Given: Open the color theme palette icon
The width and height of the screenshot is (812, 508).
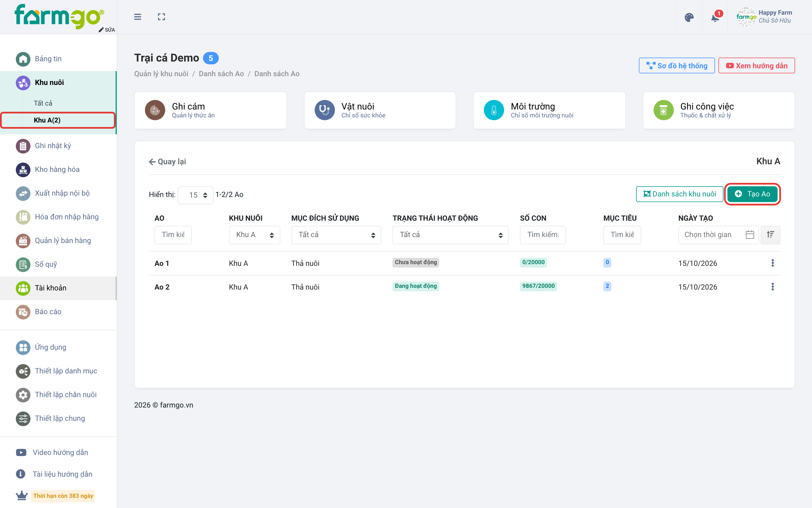Looking at the screenshot, I should pos(689,17).
